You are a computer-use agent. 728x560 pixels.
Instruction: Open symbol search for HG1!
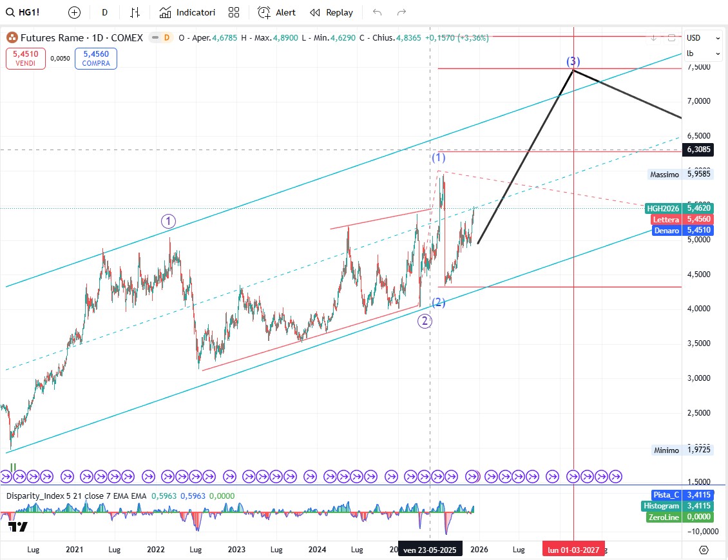[23, 12]
